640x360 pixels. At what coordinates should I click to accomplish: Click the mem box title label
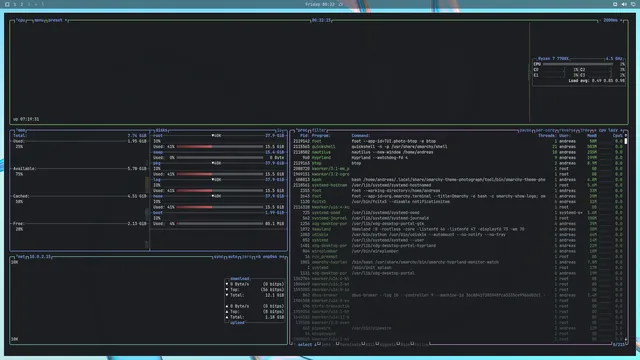click(21, 130)
